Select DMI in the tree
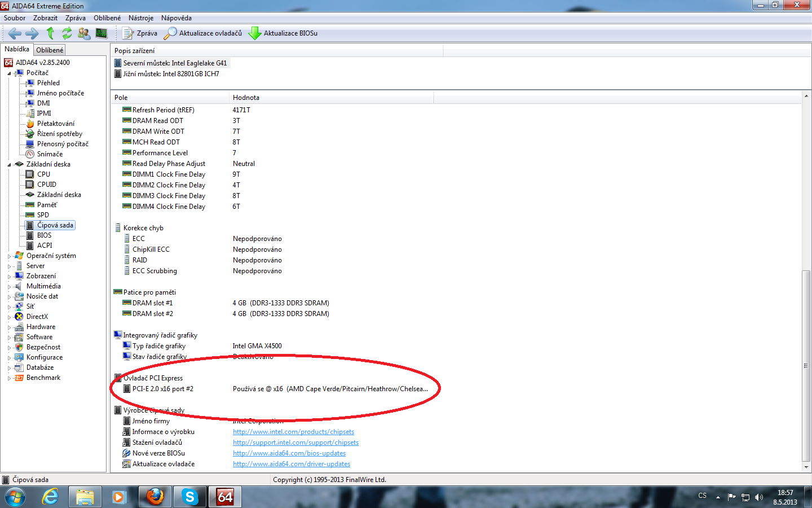The height and width of the screenshot is (508, 812). pyautogui.click(x=43, y=103)
